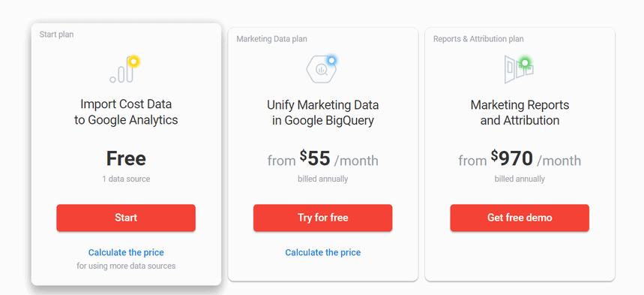
Task: Click the $970 /month price
Action: (x=520, y=159)
